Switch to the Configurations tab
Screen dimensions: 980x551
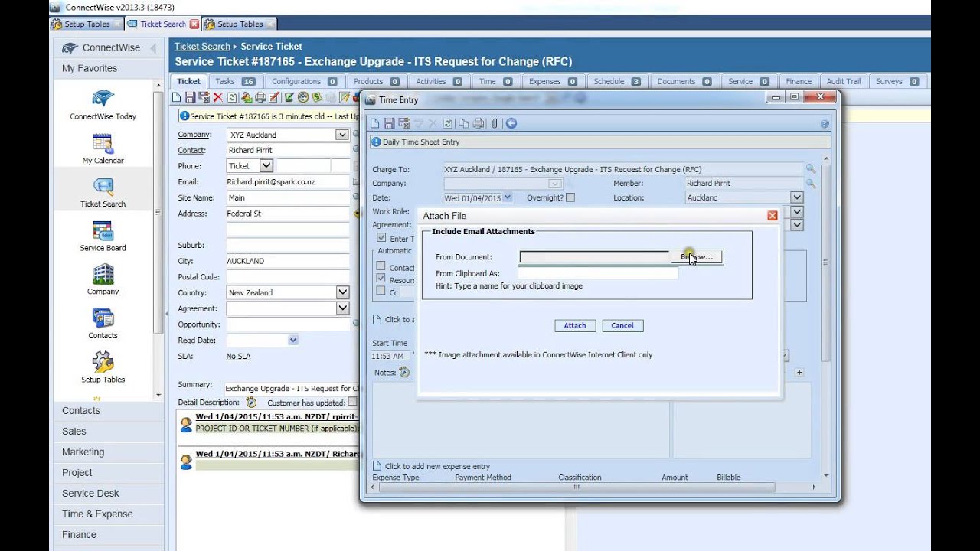(x=304, y=81)
